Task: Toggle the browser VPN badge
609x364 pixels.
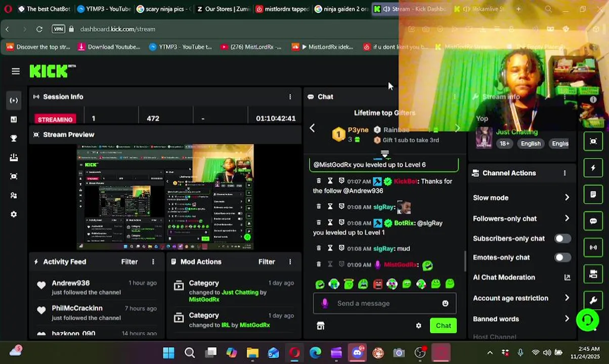Action: pyautogui.click(x=59, y=29)
